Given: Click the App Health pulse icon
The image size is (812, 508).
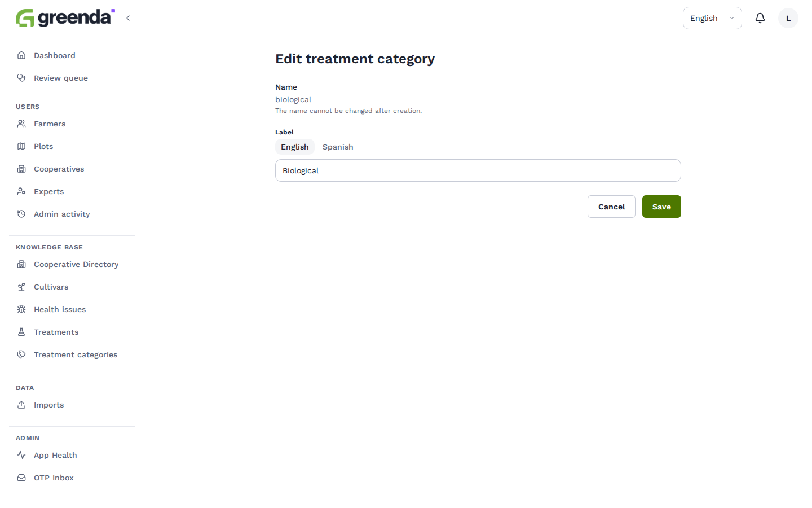Looking at the screenshot, I should 21,455.
